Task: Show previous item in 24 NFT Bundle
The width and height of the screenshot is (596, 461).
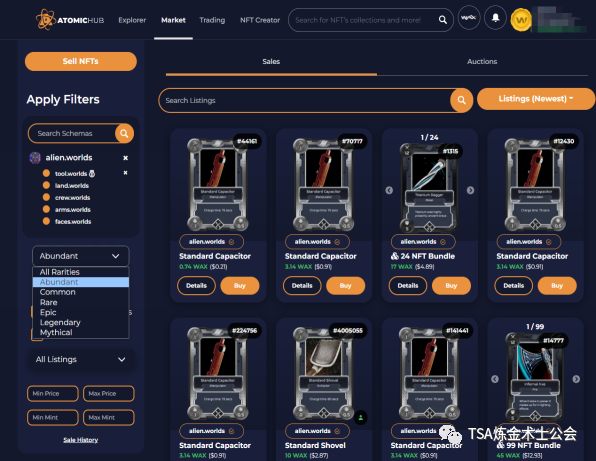Action: (x=389, y=190)
